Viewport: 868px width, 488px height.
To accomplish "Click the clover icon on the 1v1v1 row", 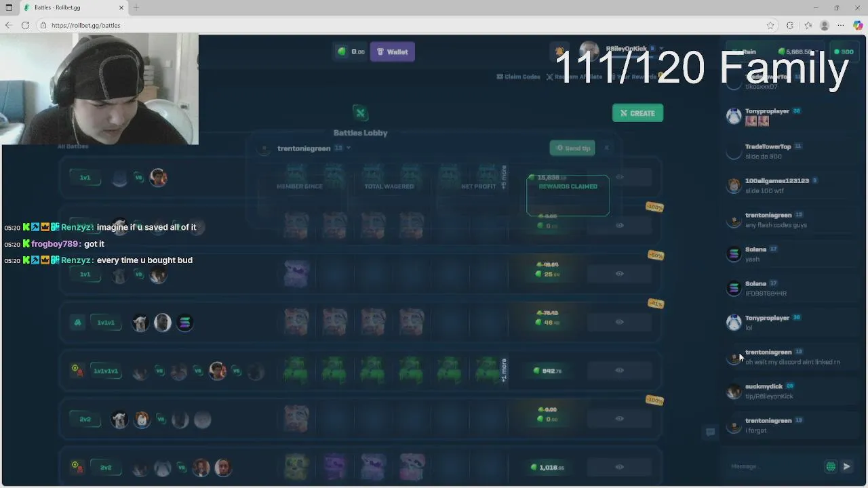I will click(77, 323).
